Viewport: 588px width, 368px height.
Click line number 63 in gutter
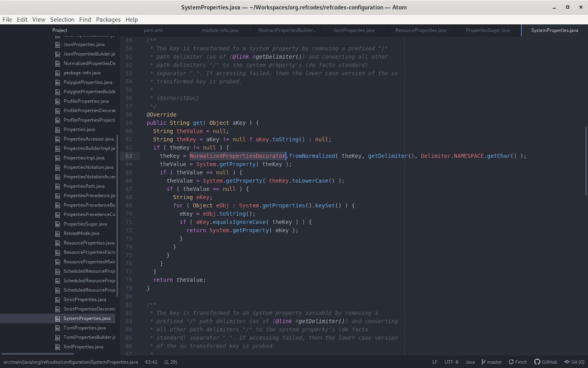click(129, 156)
